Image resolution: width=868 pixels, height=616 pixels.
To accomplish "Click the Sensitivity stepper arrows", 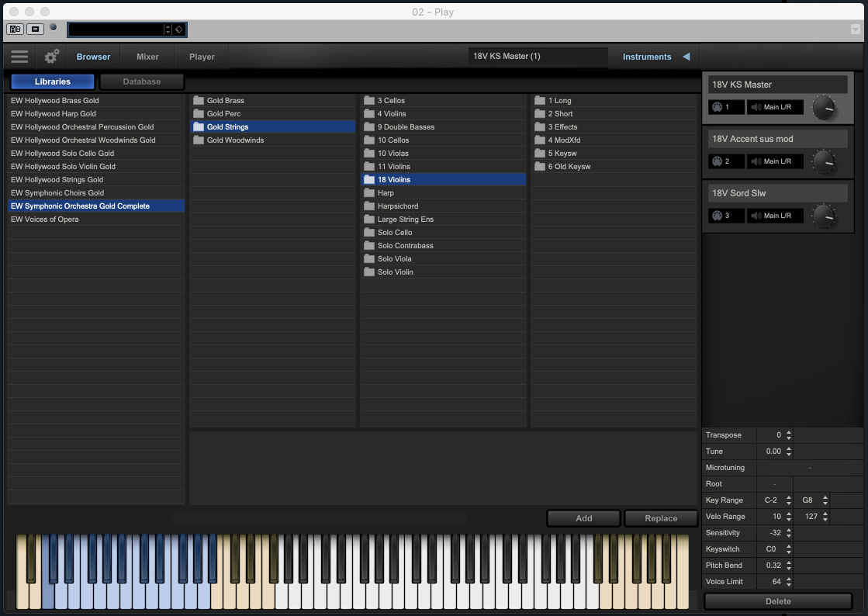I will 789,533.
